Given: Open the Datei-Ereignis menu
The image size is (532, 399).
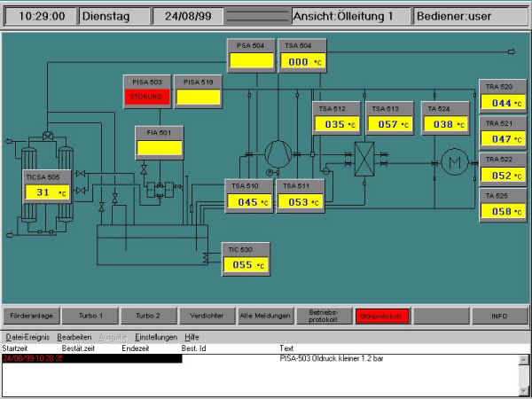Looking at the screenshot, I should (27, 337).
